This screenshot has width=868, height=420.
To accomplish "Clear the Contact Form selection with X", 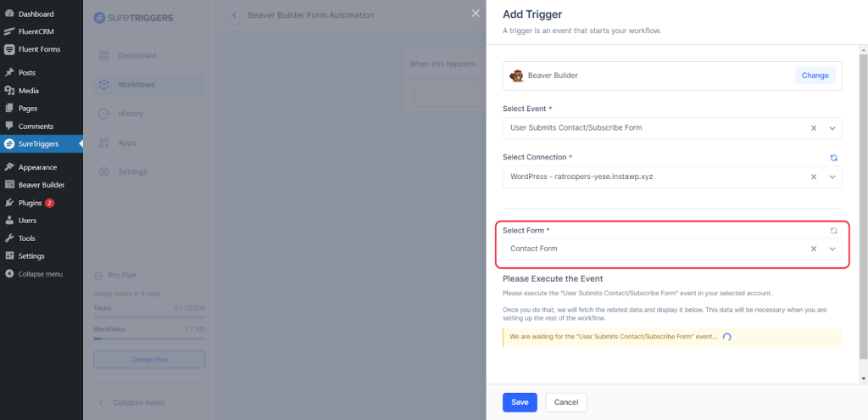I will pos(813,249).
